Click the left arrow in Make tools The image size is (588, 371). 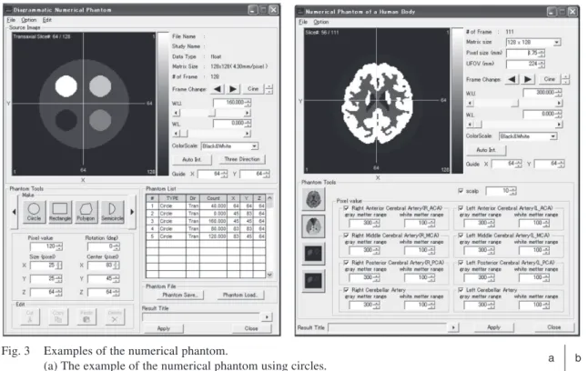tap(15, 212)
